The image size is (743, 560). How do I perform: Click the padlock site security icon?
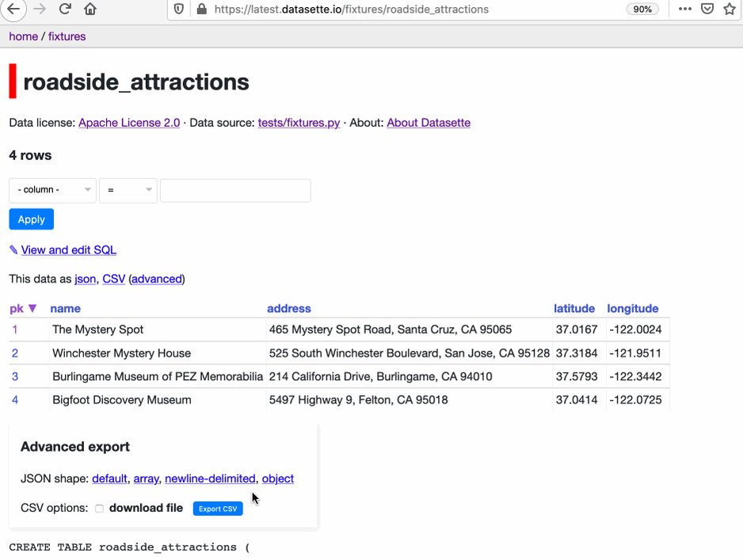(x=201, y=9)
